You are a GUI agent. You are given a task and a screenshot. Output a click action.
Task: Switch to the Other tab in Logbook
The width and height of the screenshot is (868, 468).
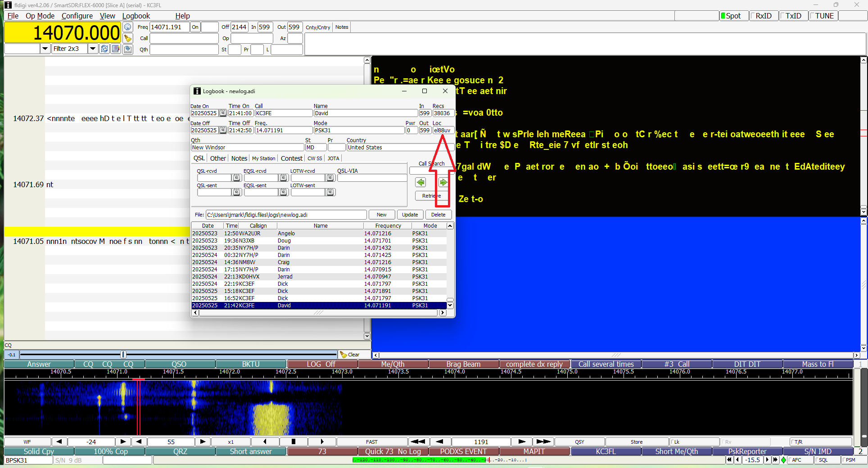pos(218,158)
